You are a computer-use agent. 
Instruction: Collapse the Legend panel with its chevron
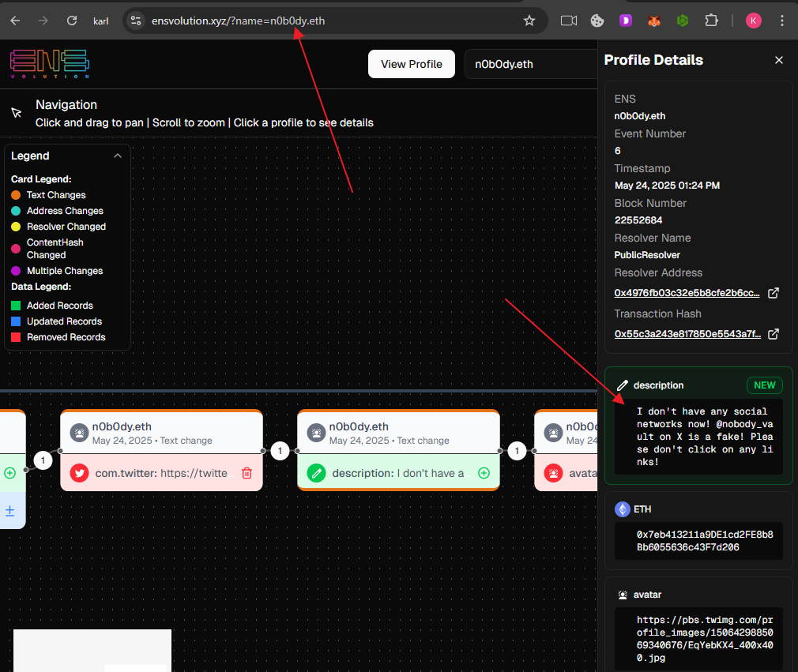click(119, 156)
